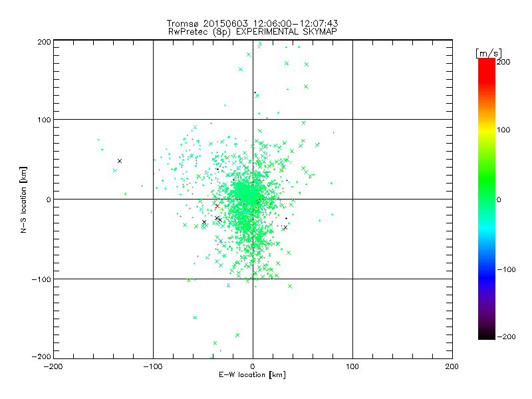Click the '-200' tick label on N-S axis
The height and width of the screenshot is (399, 532).
click(41, 356)
